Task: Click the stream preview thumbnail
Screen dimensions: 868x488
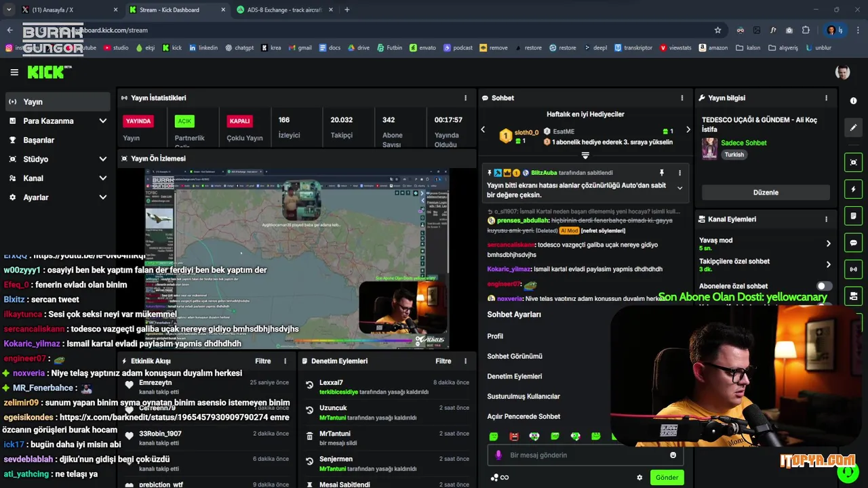Action: click(x=297, y=259)
